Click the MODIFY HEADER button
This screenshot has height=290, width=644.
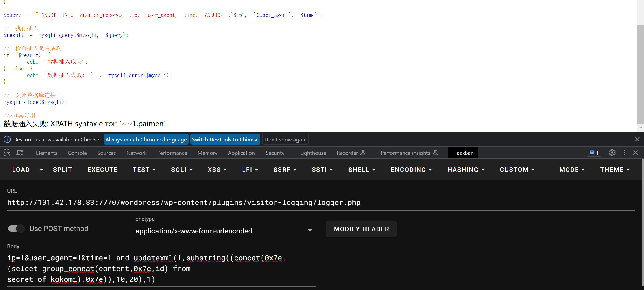(361, 229)
